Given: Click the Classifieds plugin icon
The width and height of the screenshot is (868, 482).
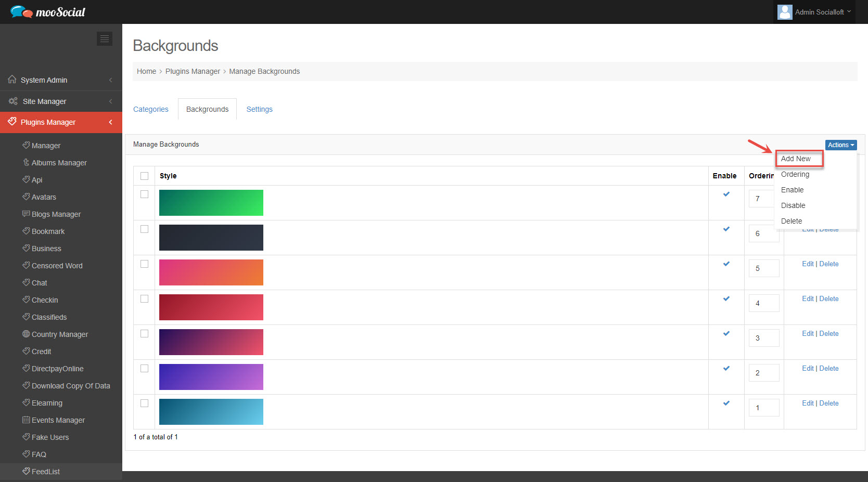Looking at the screenshot, I should [x=26, y=317].
